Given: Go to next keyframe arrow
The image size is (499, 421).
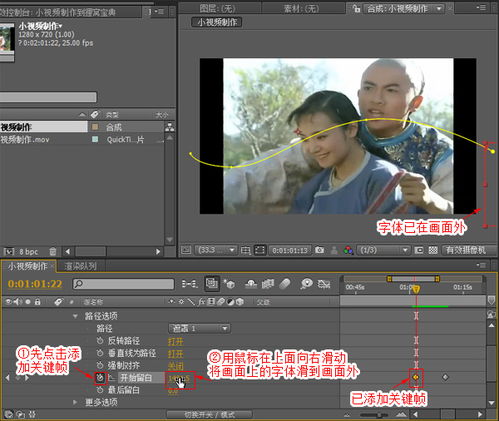Looking at the screenshot, I should point(27,378).
